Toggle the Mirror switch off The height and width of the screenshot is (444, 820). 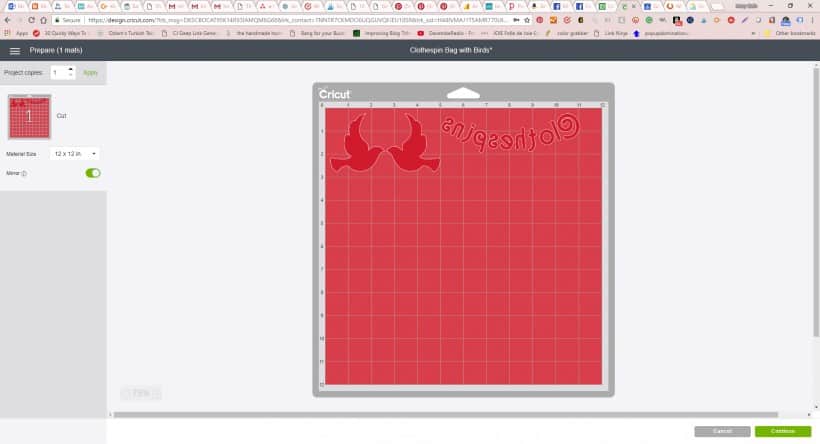pos(93,173)
